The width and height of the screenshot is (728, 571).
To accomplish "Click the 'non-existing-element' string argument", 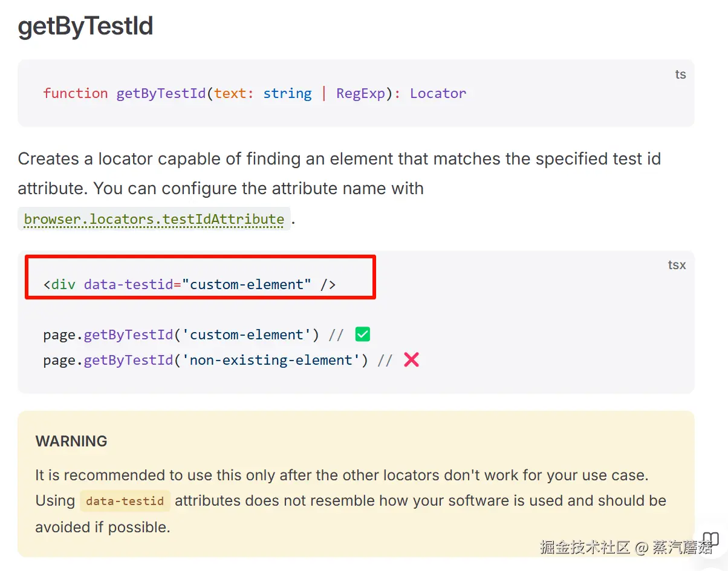I will [x=271, y=361].
